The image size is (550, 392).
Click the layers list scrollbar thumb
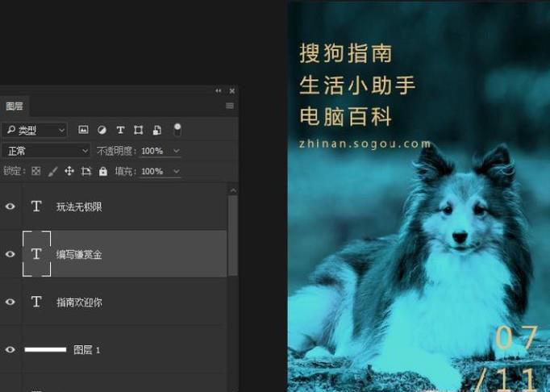pos(232,236)
